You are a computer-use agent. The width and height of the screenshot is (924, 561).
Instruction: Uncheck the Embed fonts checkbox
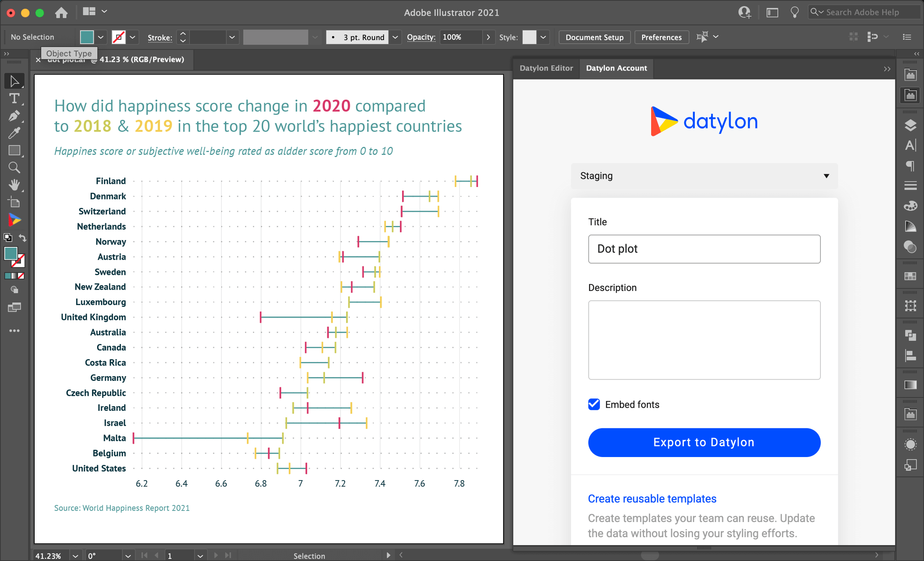pyautogui.click(x=593, y=404)
